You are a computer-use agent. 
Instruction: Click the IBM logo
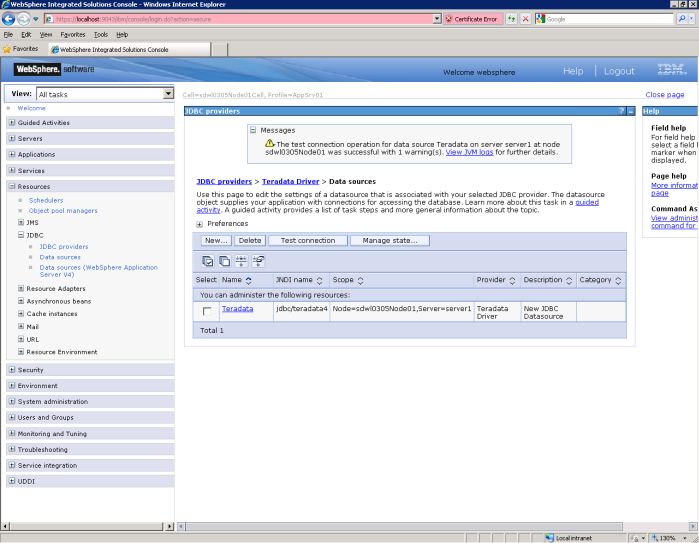672,70
